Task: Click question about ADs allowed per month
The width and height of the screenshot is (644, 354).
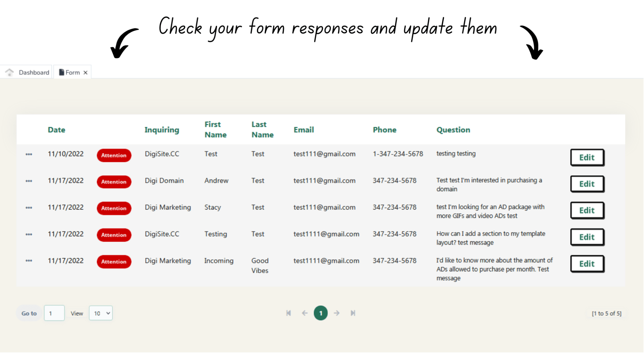Action: point(494,269)
